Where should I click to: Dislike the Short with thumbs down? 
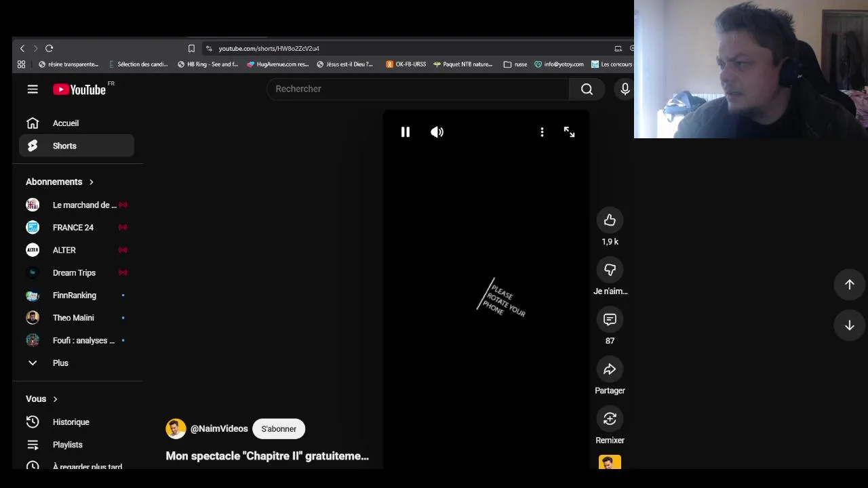(x=610, y=270)
